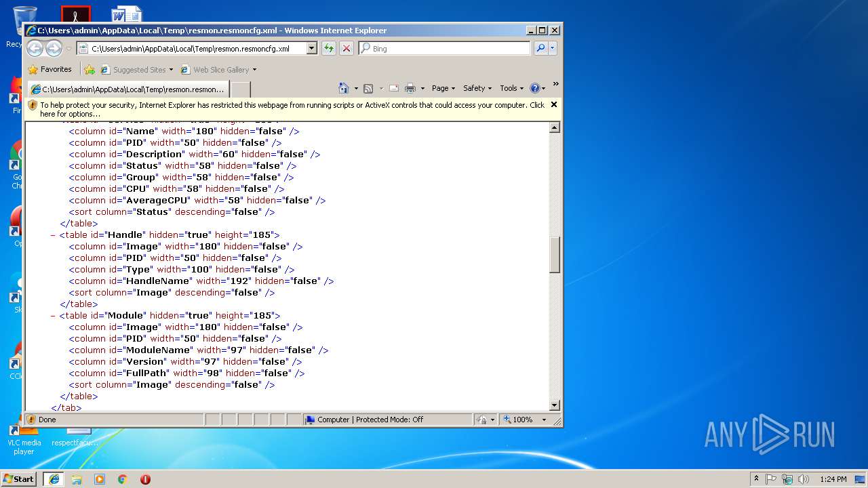The image size is (868, 488).
Task: Expand the address bar history dropdown
Action: (312, 48)
